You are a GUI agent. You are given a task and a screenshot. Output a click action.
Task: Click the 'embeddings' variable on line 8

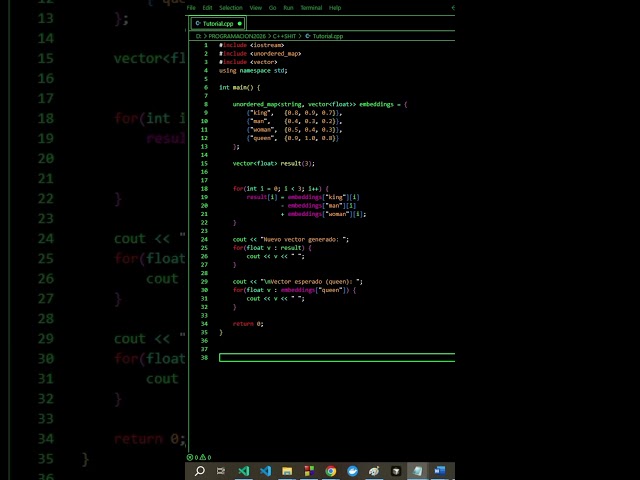pyautogui.click(x=376, y=104)
